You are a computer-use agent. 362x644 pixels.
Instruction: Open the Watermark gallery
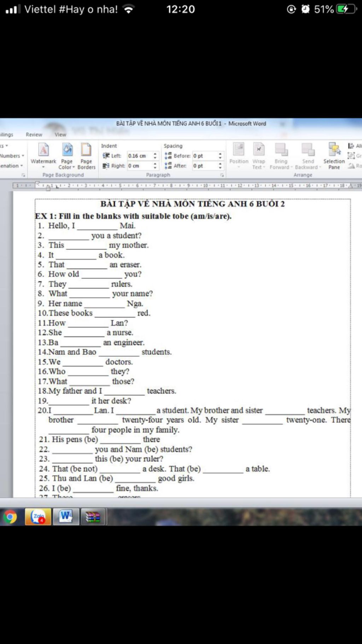(x=43, y=156)
